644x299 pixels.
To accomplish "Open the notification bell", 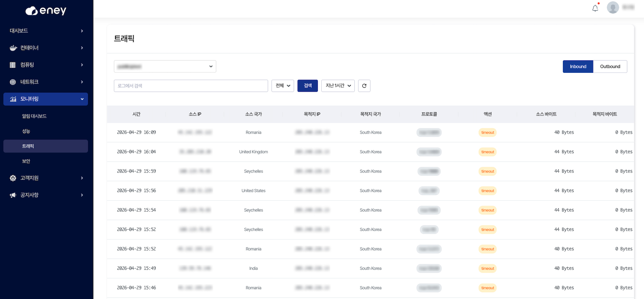I will click(595, 8).
